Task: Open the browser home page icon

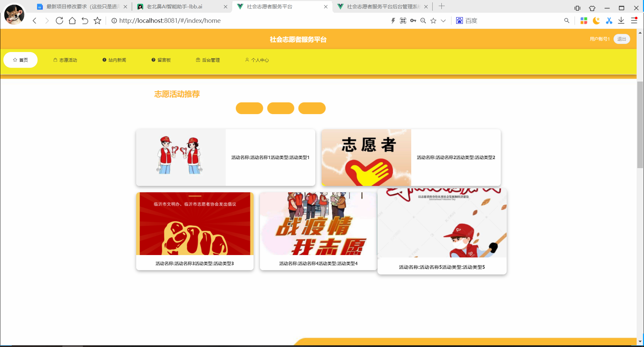Action: pyautogui.click(x=72, y=21)
